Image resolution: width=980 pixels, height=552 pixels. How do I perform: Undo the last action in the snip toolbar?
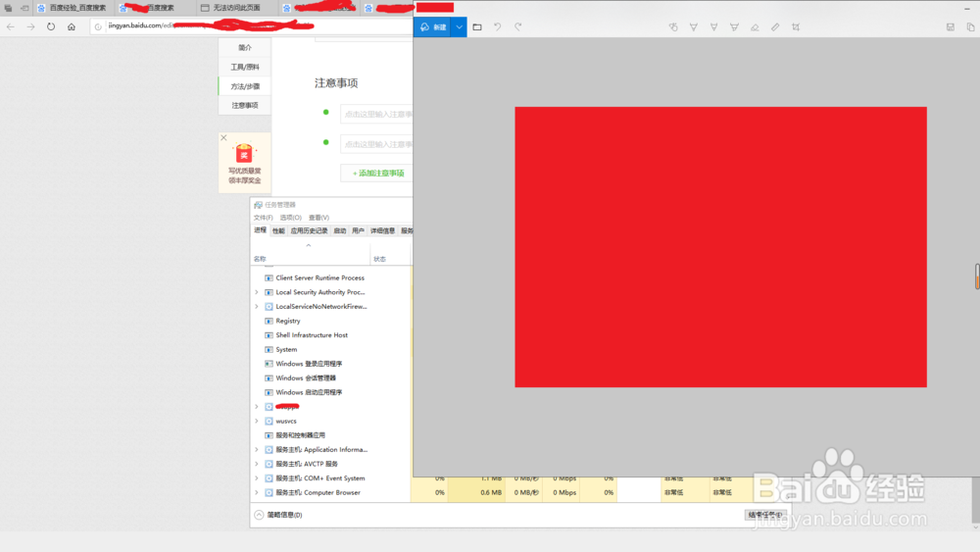[498, 26]
